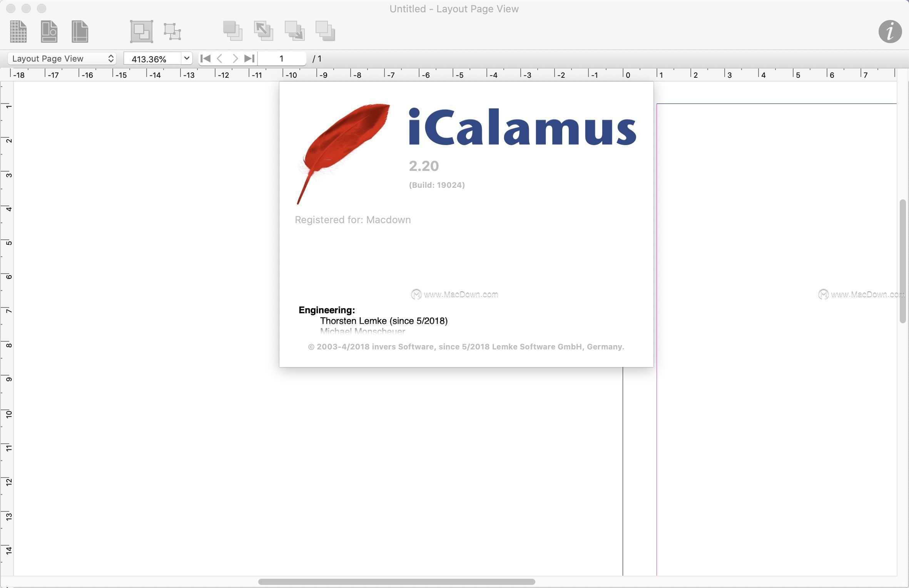The height and width of the screenshot is (588, 909).
Task: Click the iCalamus title wordmark
Action: (x=522, y=126)
